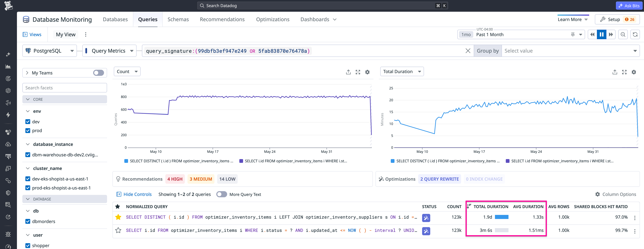Toggle More Query Text switch
644x249 pixels.
tap(222, 194)
